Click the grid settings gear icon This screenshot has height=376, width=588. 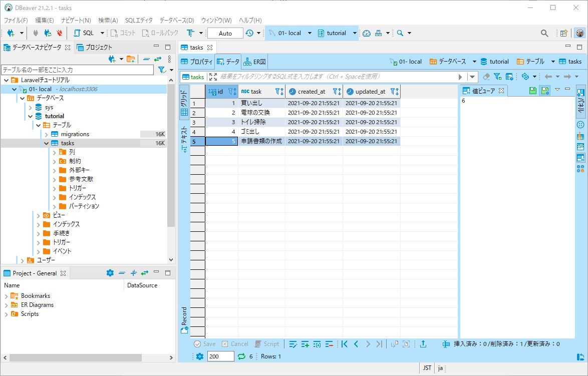click(x=200, y=356)
